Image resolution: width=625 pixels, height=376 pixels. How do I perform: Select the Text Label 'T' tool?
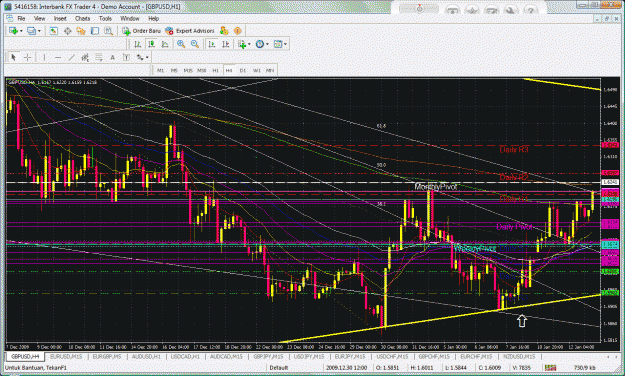(126, 58)
